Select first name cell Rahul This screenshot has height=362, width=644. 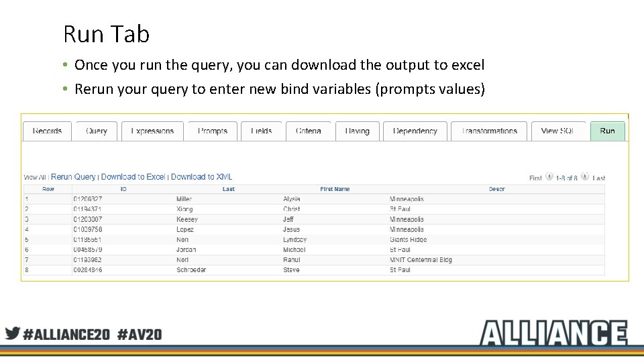click(292, 260)
